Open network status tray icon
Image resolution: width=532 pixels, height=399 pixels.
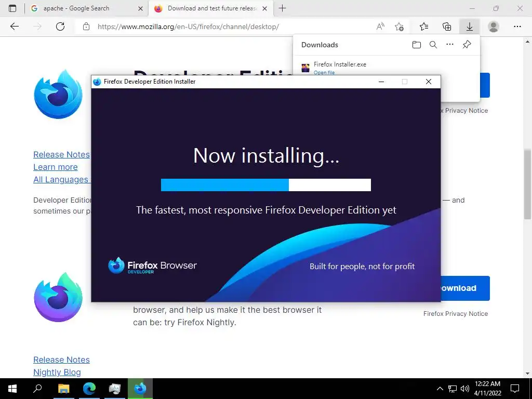point(453,389)
